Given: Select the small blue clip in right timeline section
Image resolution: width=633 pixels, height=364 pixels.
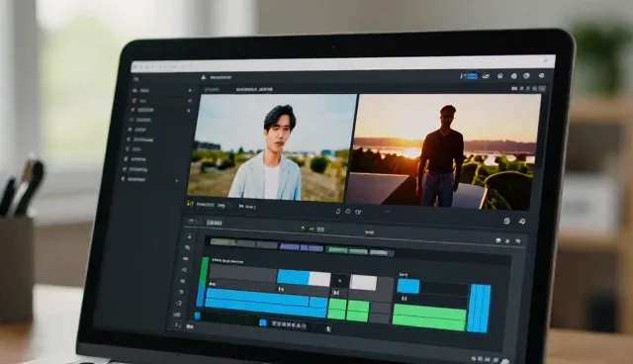Looking at the screenshot, I should tap(408, 286).
